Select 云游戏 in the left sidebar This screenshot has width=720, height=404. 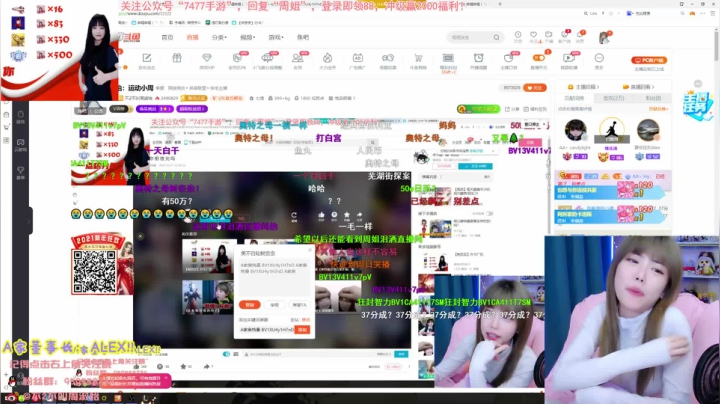coord(21,145)
